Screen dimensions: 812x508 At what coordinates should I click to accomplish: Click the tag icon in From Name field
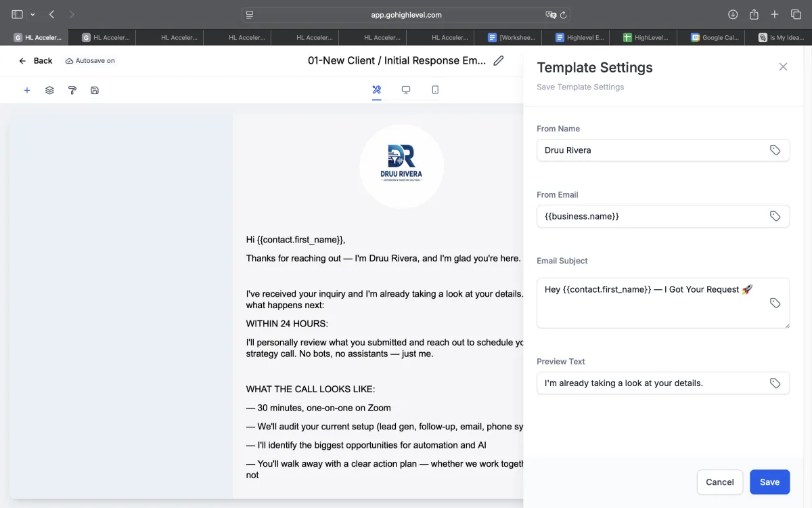(775, 150)
